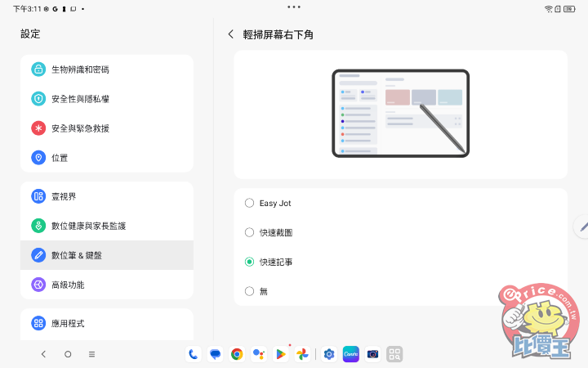Select the 快速截圖 radio button
Screen dimensions: 588x368
pyautogui.click(x=249, y=232)
